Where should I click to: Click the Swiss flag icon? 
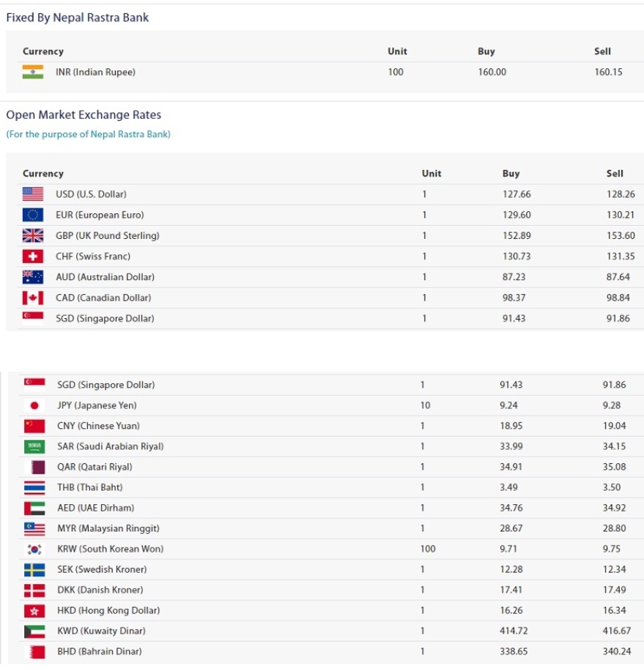click(x=33, y=257)
